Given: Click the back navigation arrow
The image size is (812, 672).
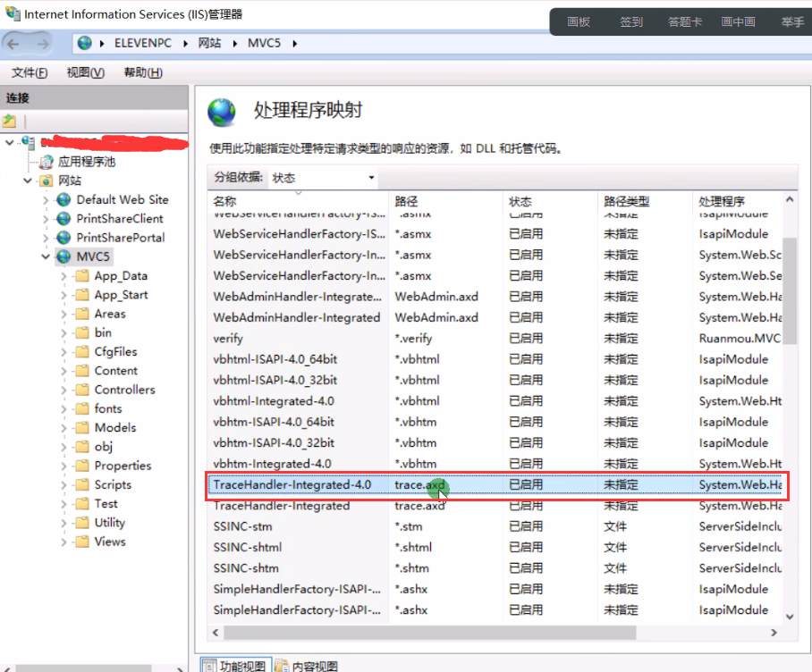Looking at the screenshot, I should [x=13, y=44].
